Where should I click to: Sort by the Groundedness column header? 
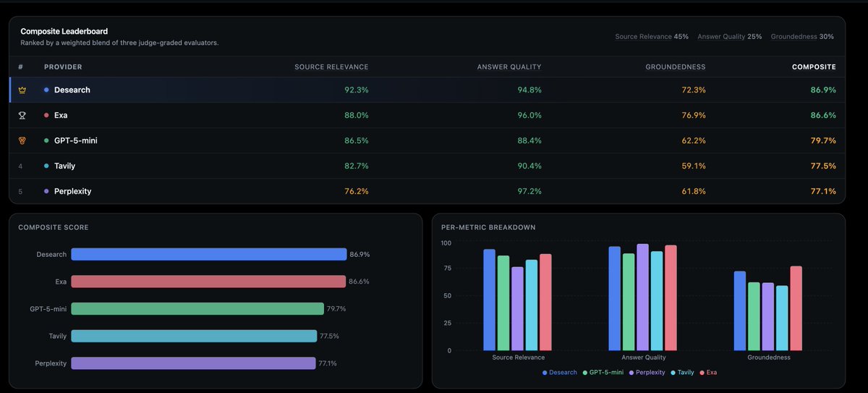(676, 67)
